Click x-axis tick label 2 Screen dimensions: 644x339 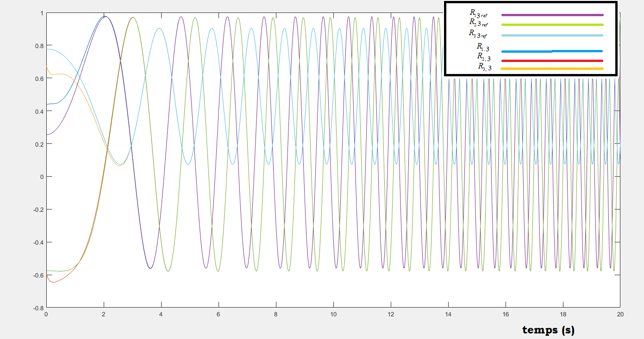(104, 314)
